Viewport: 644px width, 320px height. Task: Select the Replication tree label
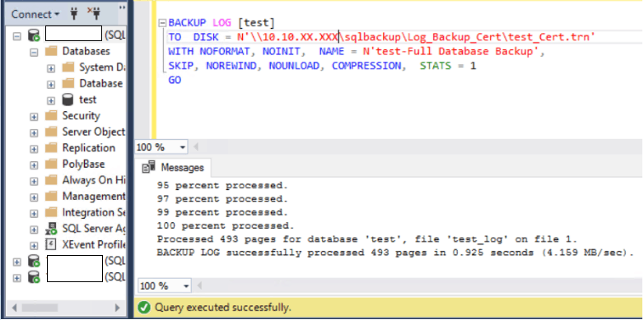pos(88,148)
